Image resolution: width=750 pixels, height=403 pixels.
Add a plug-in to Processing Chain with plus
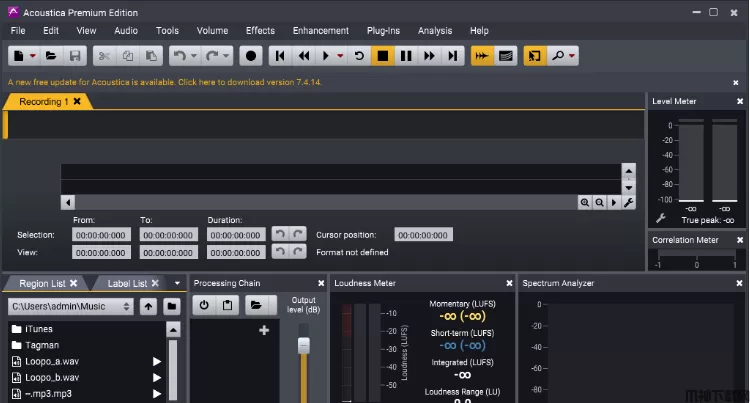264,330
